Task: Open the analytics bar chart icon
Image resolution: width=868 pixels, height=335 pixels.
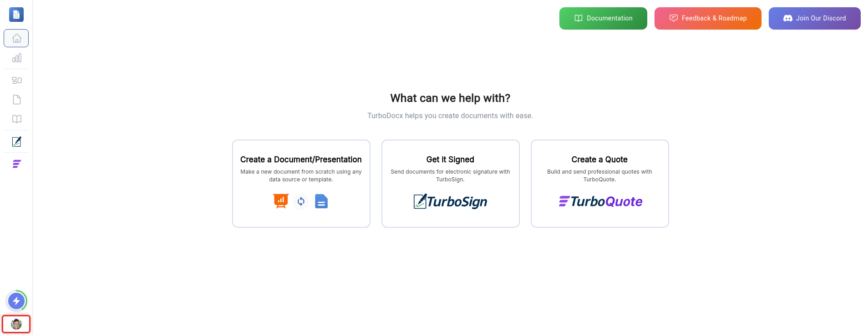Action: pyautogui.click(x=17, y=58)
